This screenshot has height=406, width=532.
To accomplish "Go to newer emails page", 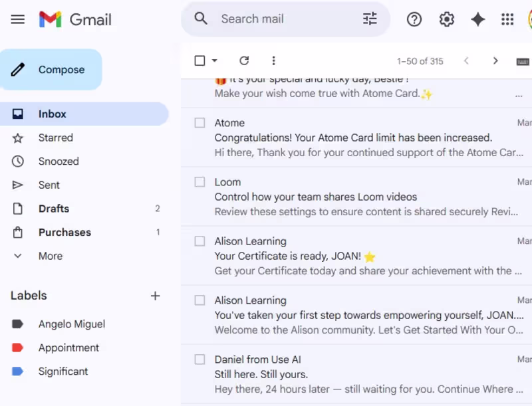I will click(466, 60).
